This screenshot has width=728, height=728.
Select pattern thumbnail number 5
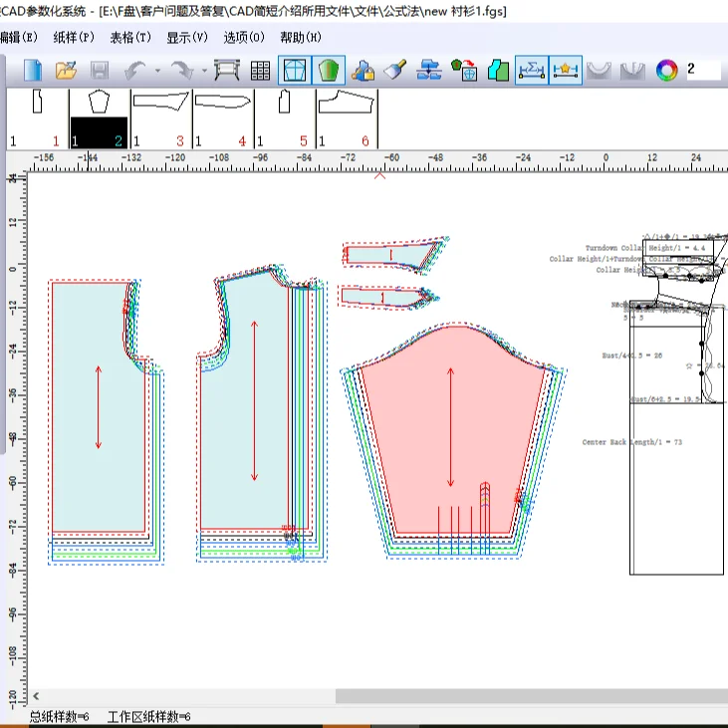click(x=285, y=119)
